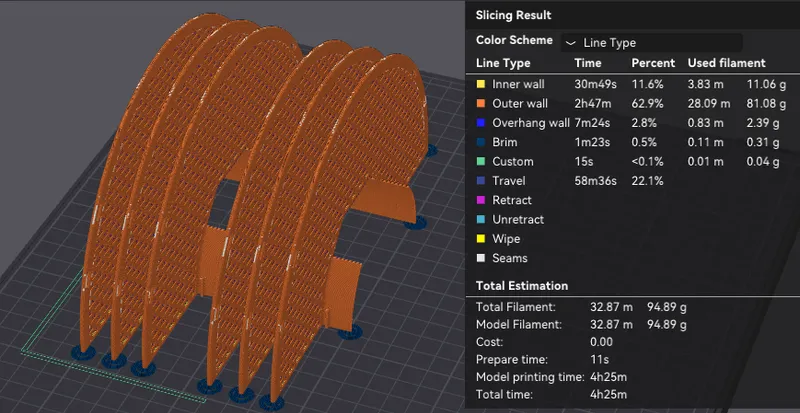Viewport: 800px width, 413px height.
Task: Open the Color Scheme dropdown
Action: tap(651, 42)
